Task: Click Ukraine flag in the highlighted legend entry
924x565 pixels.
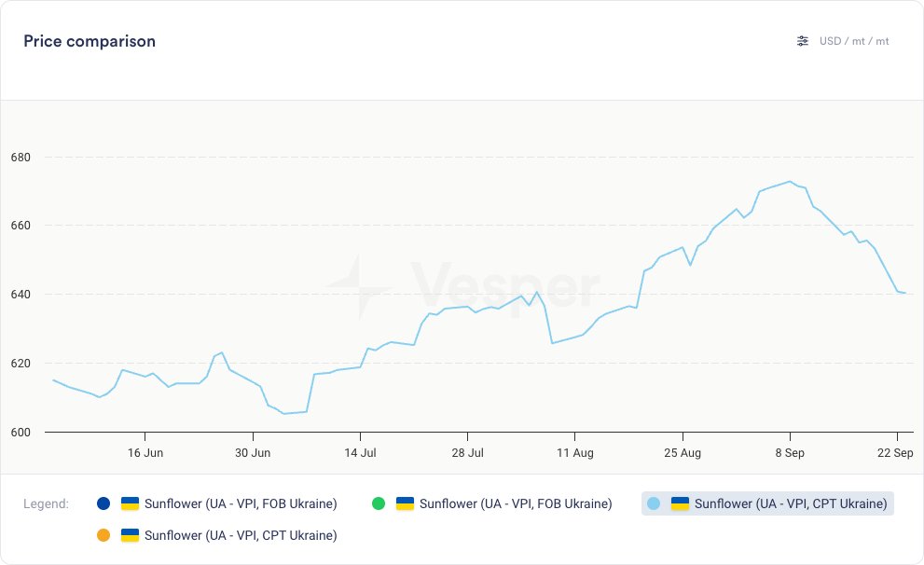Action: (x=680, y=503)
